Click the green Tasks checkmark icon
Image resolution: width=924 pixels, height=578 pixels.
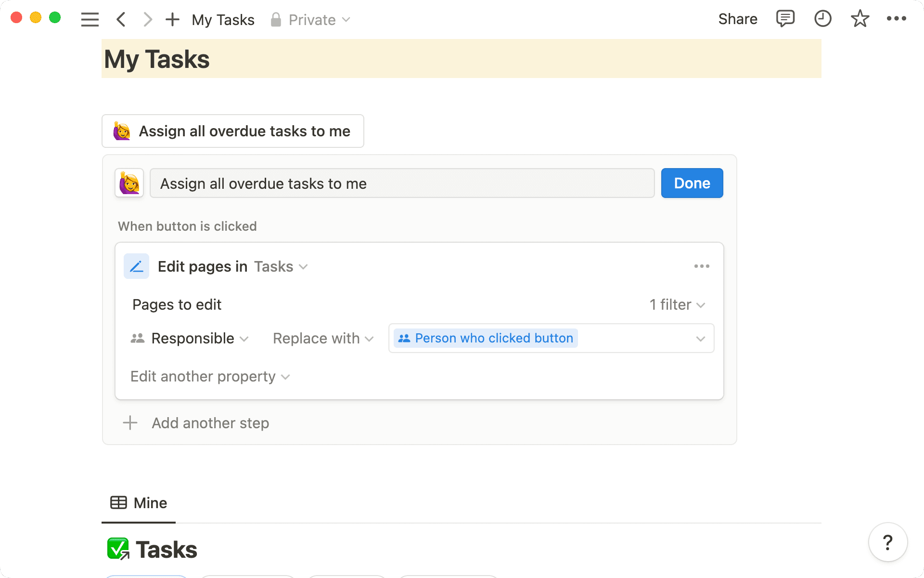click(x=118, y=548)
